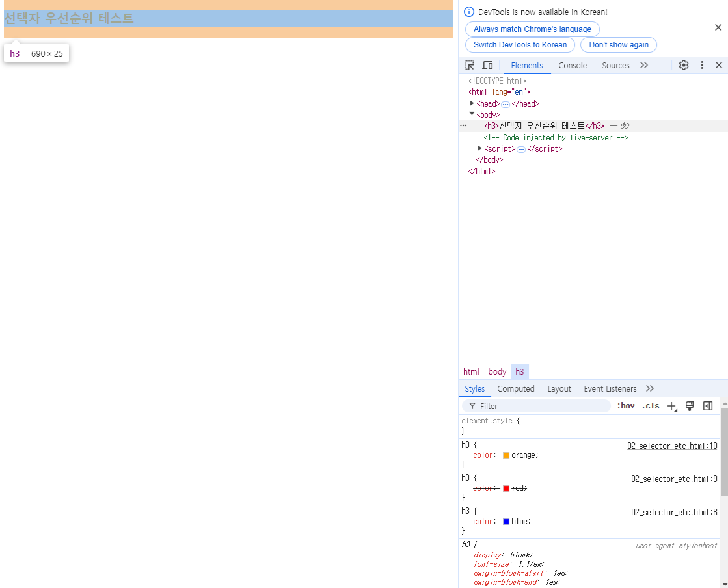
Task: Select the Layout tab
Action: coord(559,389)
